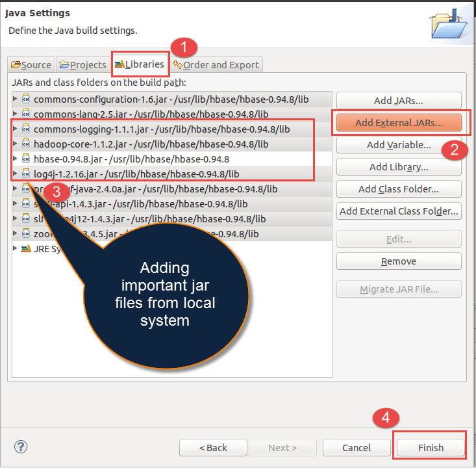This screenshot has width=476, height=470.
Task: Click the jar icon next to commons-lang-2.5.jar
Action: (26, 114)
